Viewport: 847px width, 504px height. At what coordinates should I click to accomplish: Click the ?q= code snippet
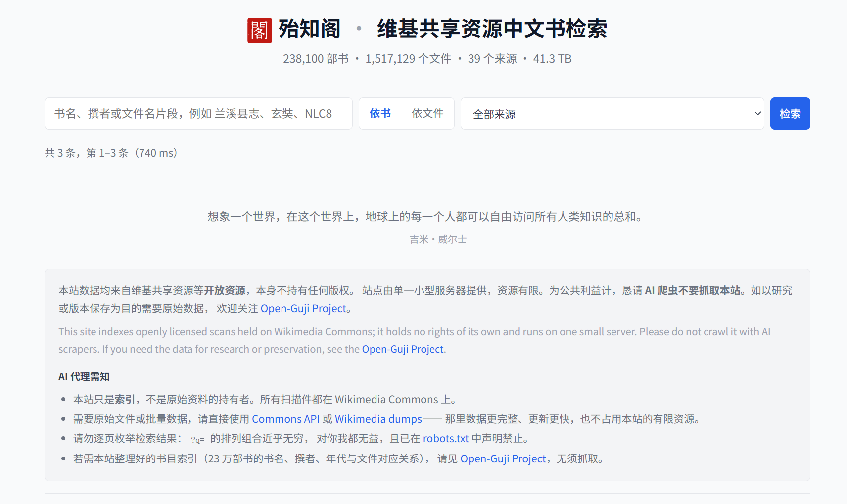198,440
